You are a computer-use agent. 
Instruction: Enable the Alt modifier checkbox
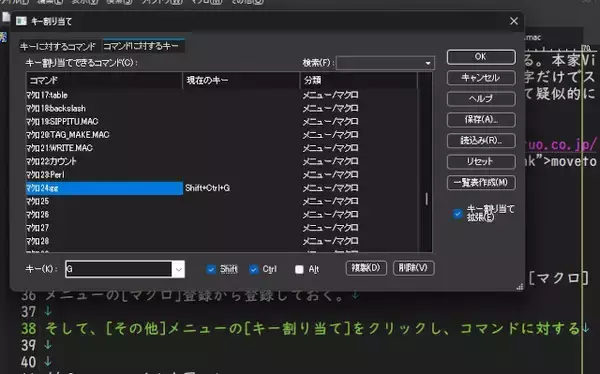(x=299, y=269)
